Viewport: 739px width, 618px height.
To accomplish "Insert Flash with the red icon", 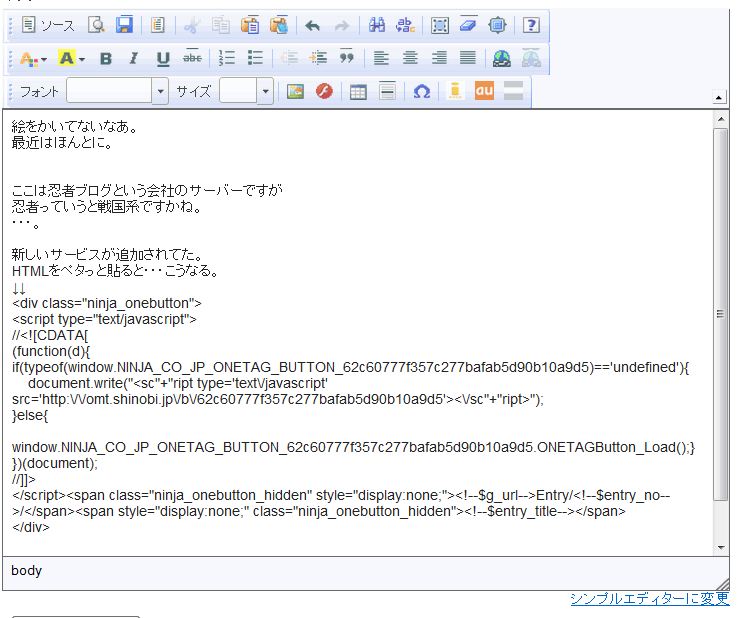I will tap(324, 91).
